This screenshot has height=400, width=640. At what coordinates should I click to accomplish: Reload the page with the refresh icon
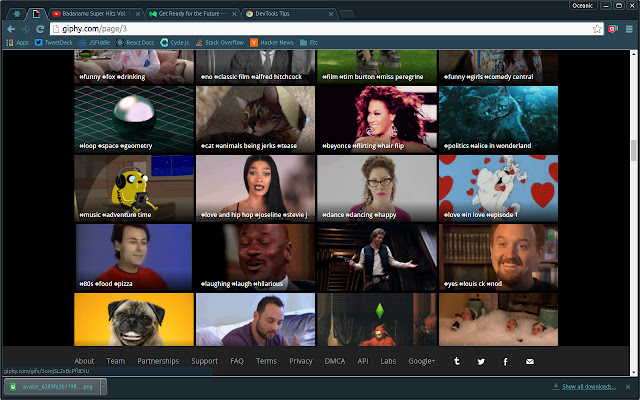(40, 29)
